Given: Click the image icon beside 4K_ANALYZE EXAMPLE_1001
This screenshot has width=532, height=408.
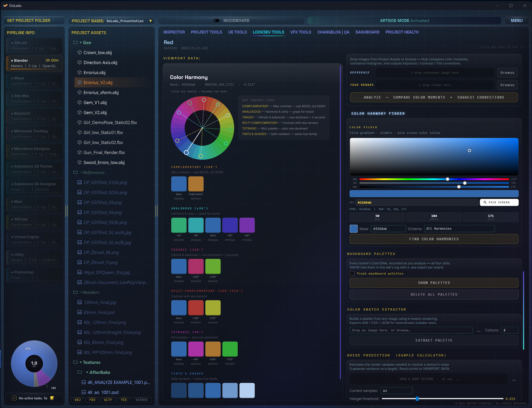Looking at the screenshot, I should coord(84,382).
